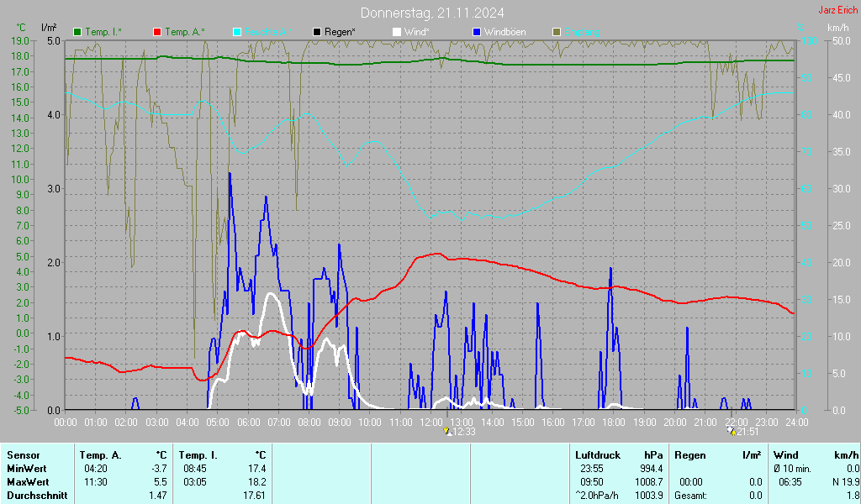This screenshot has width=861, height=504.
Task: Click the '19.0' temperature axis value
Action: point(20,41)
